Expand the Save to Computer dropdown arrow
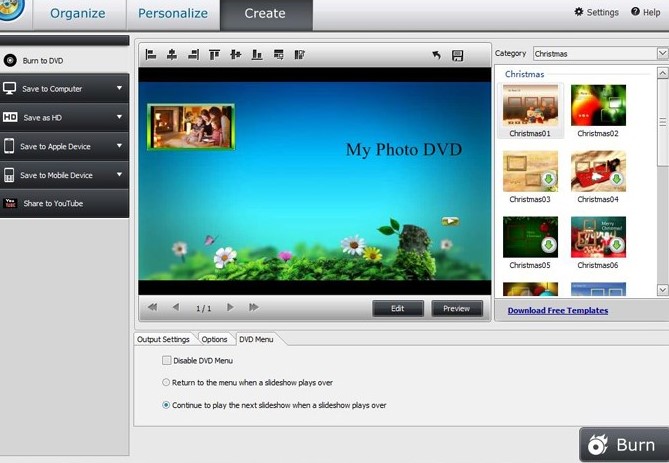This screenshot has width=669, height=463. (x=119, y=88)
